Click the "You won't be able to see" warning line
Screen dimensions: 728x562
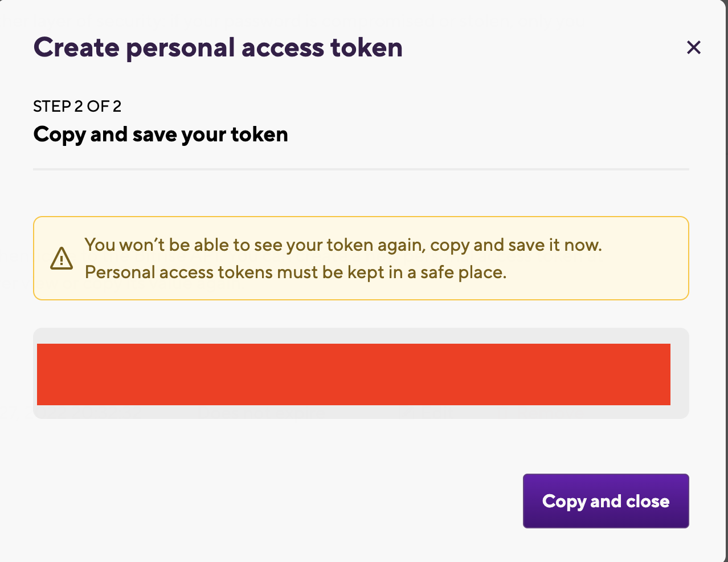343,245
